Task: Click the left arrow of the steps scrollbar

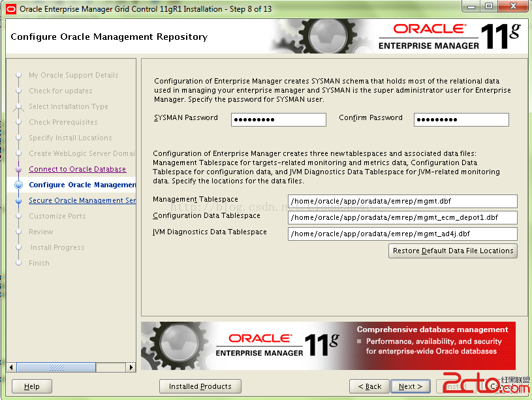Action: click(12, 367)
